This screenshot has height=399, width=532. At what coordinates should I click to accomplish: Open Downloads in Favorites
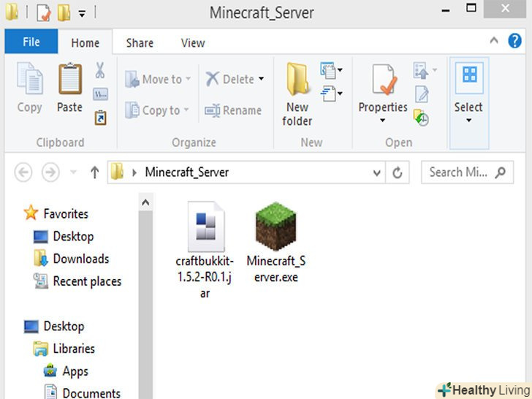72,259
